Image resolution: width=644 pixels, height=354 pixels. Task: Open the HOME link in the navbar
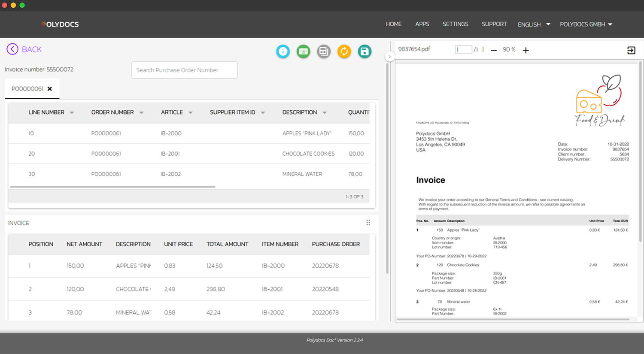click(394, 24)
